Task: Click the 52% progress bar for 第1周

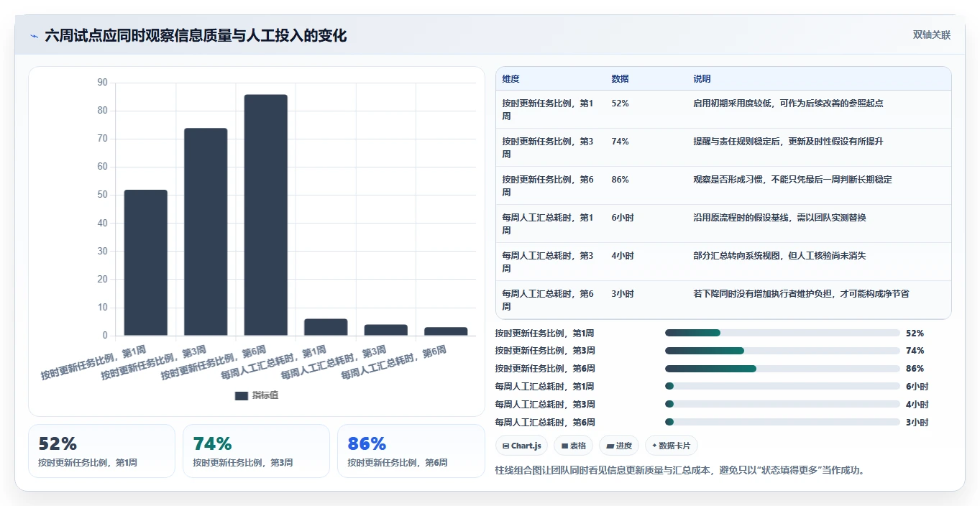Action: 782,333
